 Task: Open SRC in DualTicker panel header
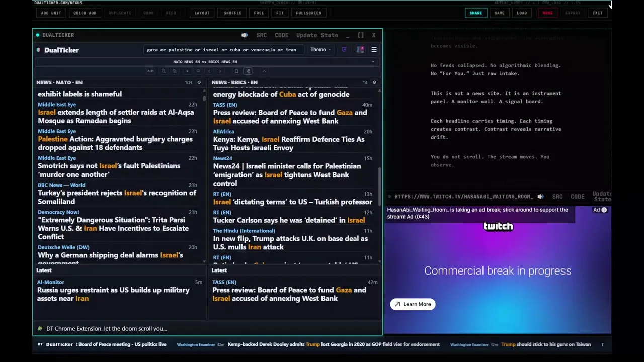click(x=262, y=35)
